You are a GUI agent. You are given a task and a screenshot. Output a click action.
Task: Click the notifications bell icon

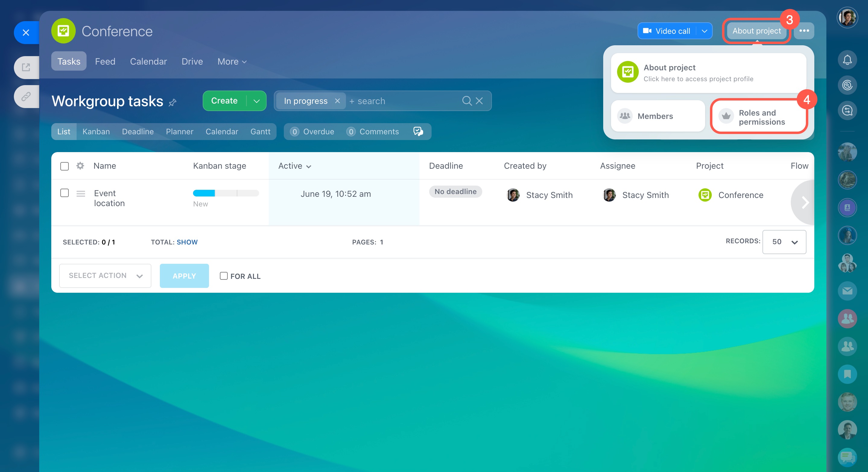[847, 60]
